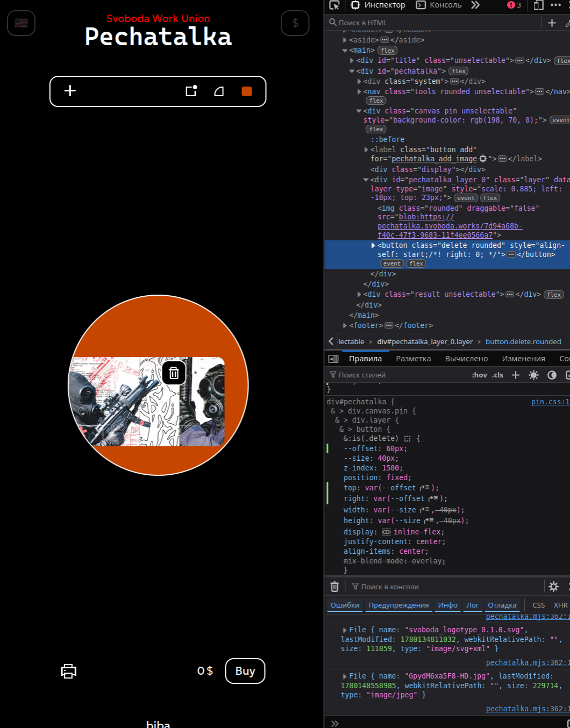Click the printer icon at bottom left

(69, 671)
